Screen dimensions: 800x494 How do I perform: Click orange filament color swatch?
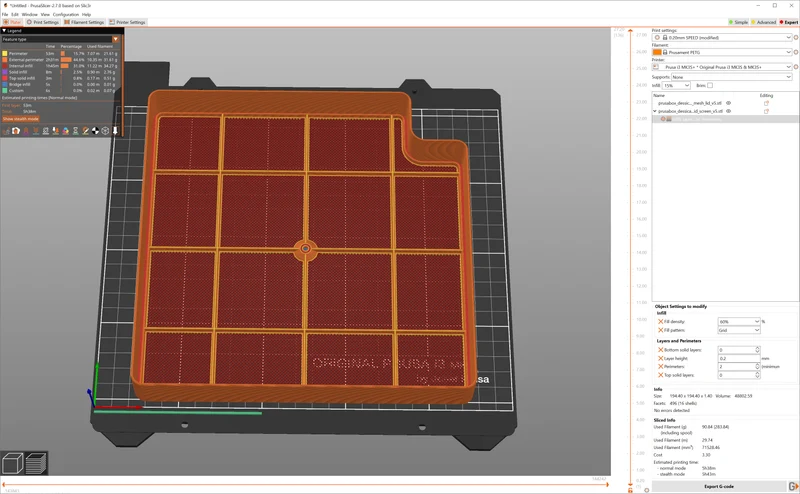[x=657, y=52]
